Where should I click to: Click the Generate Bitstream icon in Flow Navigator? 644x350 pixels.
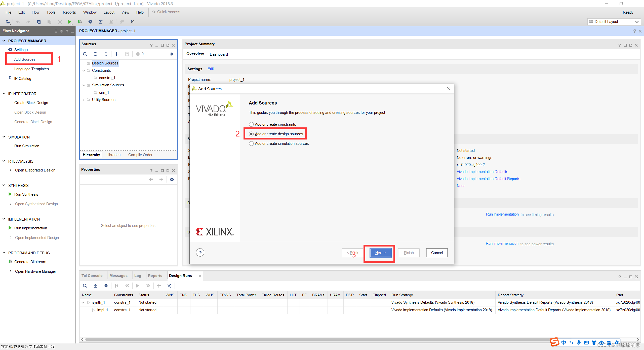10,262
